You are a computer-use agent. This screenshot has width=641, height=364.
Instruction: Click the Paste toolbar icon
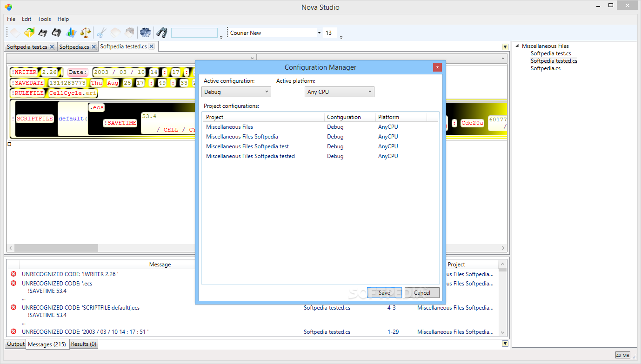coord(129,33)
